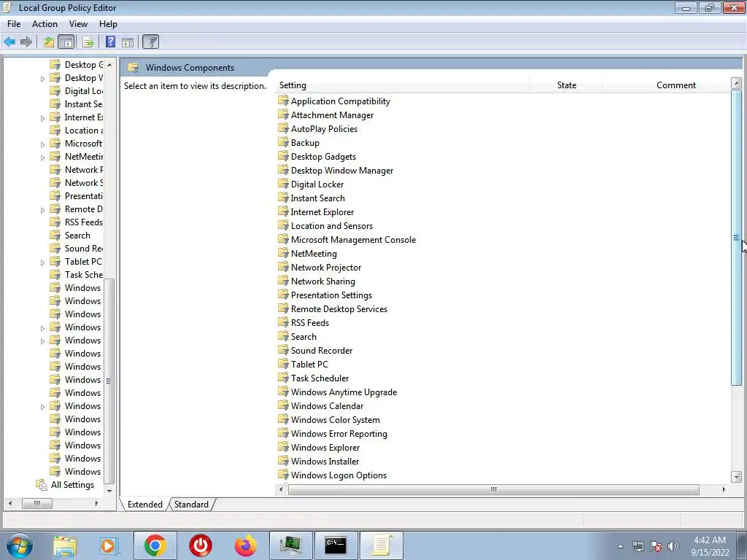Click the Desktop Gadgets folder icon in list
The image size is (747, 560).
coord(284,156)
